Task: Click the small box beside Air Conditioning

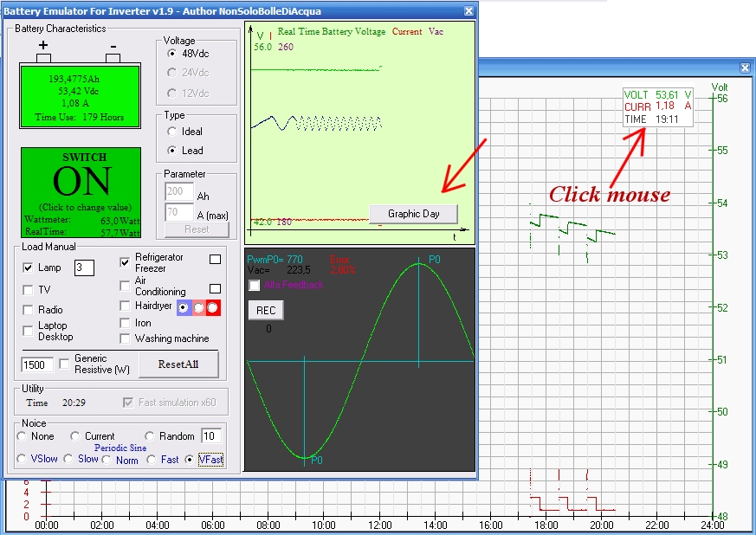Action: point(216,288)
